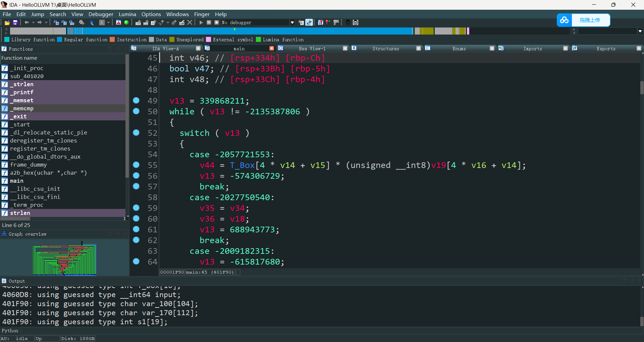The height and width of the screenshot is (342, 644).
Task: Click the debugger selector dropdown arrow
Action: (x=292, y=22)
